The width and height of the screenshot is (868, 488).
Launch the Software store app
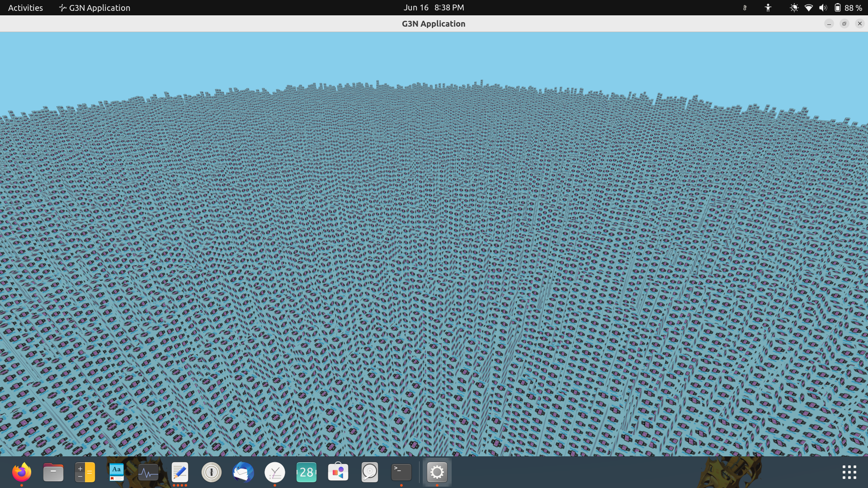338,473
